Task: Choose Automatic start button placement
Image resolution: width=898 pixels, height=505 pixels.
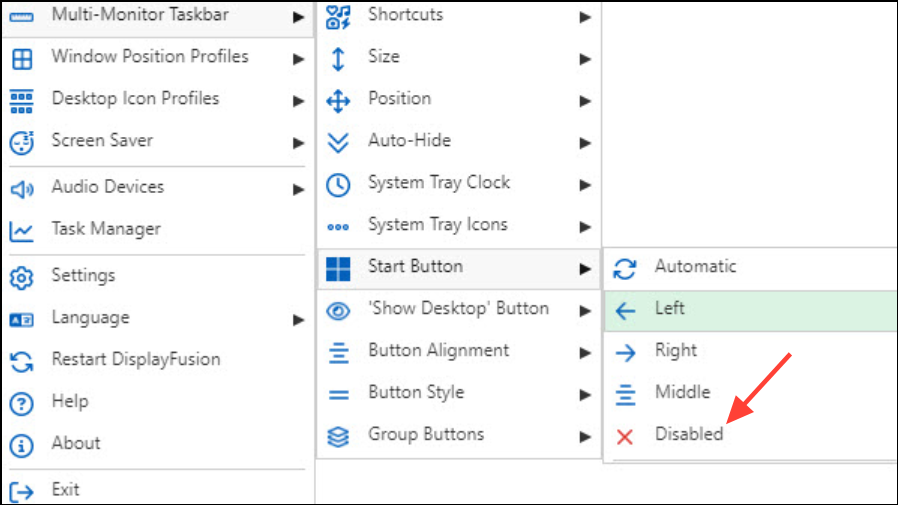Action: (695, 267)
